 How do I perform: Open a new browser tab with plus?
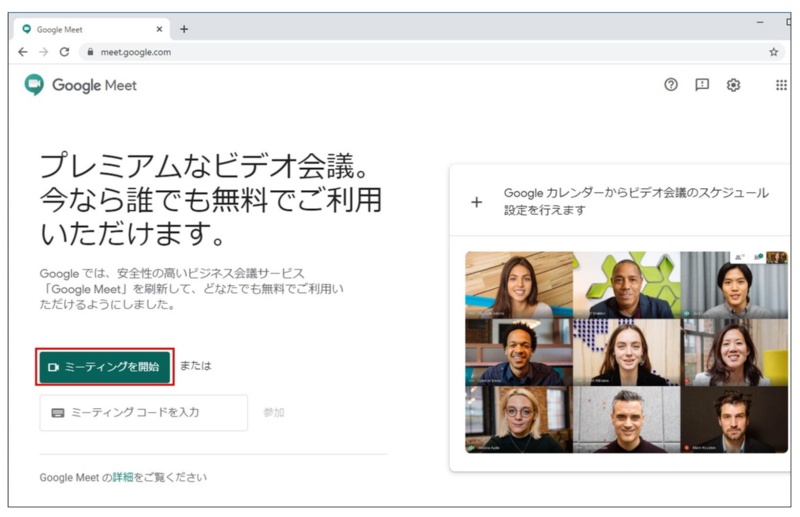click(184, 29)
